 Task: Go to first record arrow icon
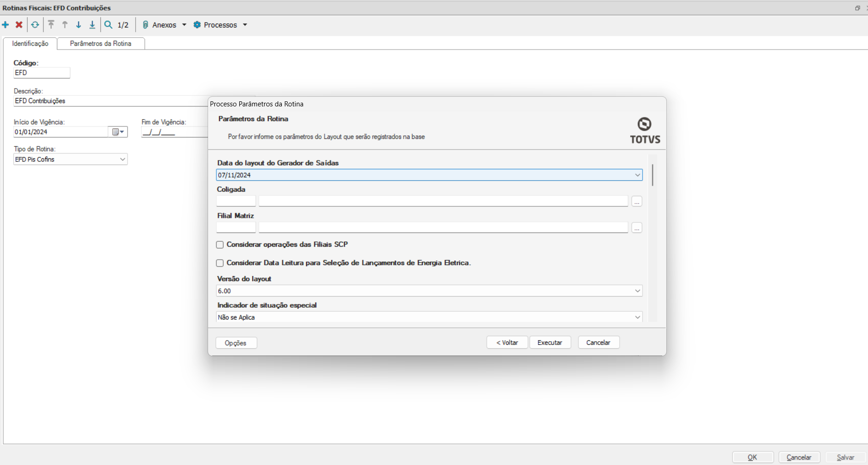pos(51,25)
